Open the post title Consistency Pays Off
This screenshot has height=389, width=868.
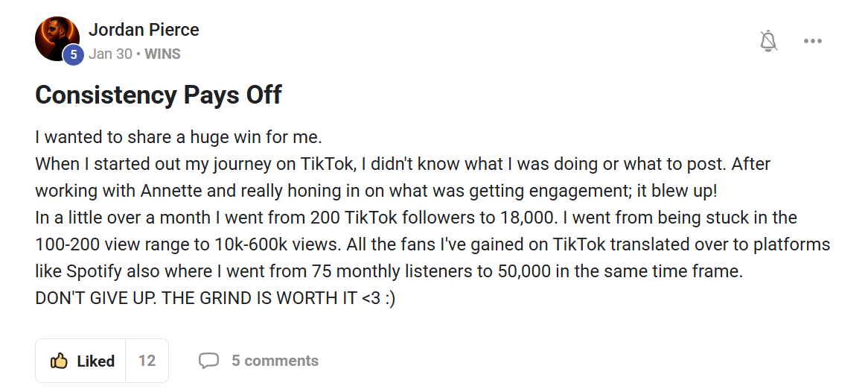click(159, 95)
